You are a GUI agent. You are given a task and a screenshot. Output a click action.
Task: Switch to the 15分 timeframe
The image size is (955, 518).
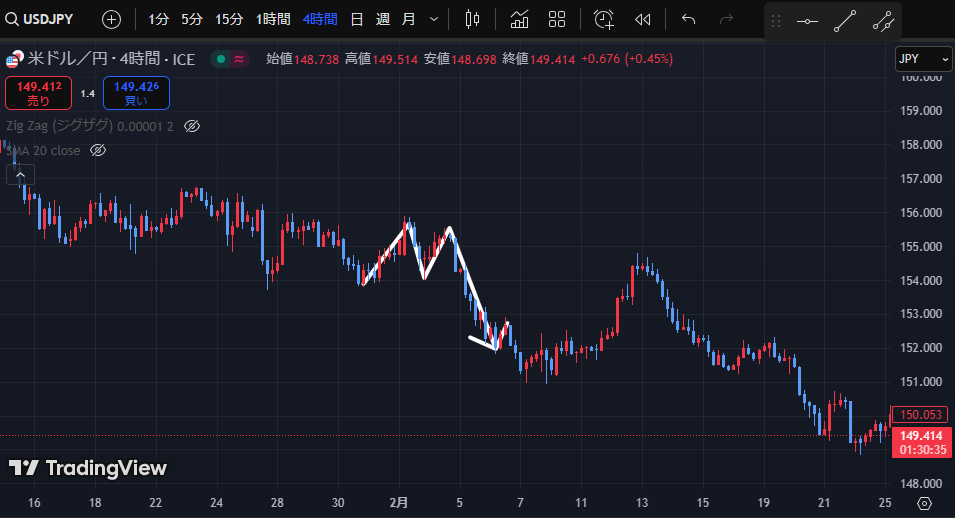229,20
